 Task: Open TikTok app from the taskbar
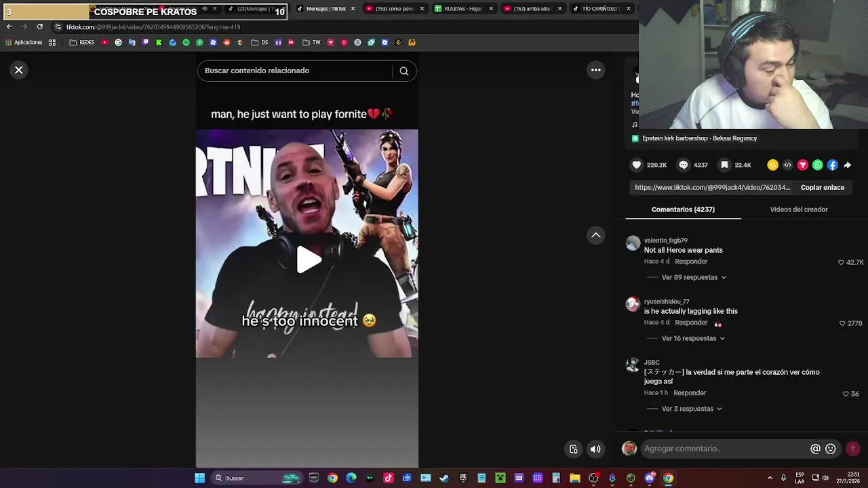click(x=389, y=478)
